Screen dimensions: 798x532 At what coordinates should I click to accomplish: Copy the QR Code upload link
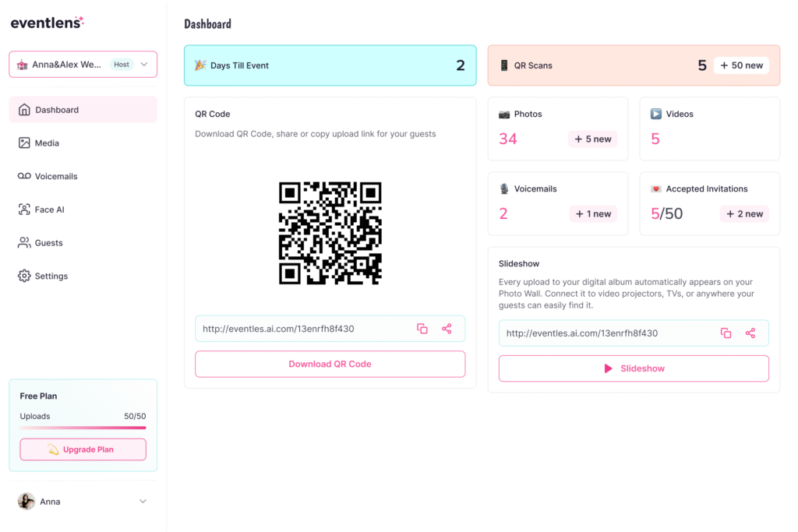tap(422, 329)
